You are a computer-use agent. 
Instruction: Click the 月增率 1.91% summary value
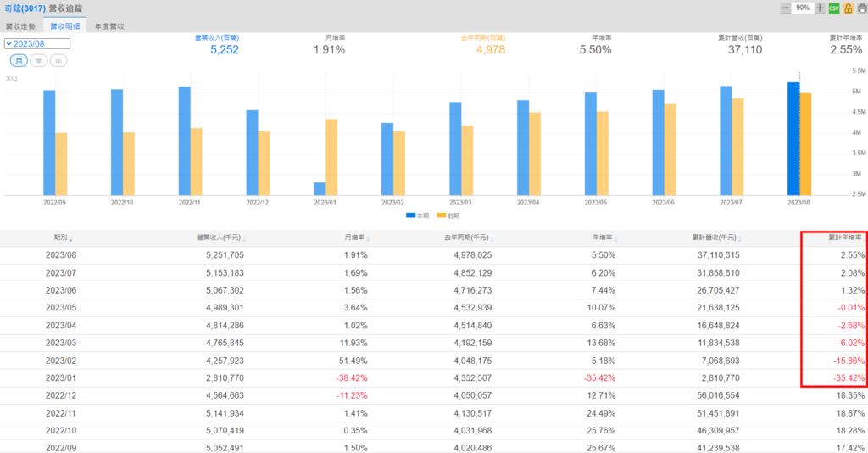click(329, 50)
